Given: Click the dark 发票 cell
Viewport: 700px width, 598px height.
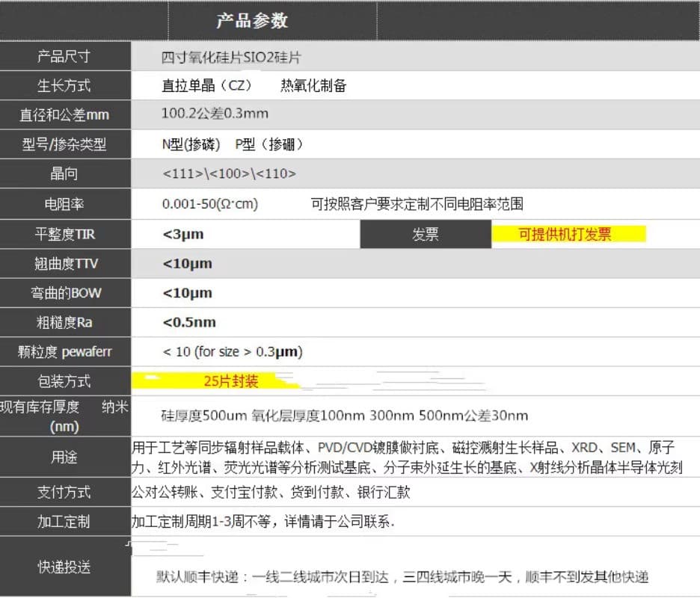Looking at the screenshot, I should 426,235.
